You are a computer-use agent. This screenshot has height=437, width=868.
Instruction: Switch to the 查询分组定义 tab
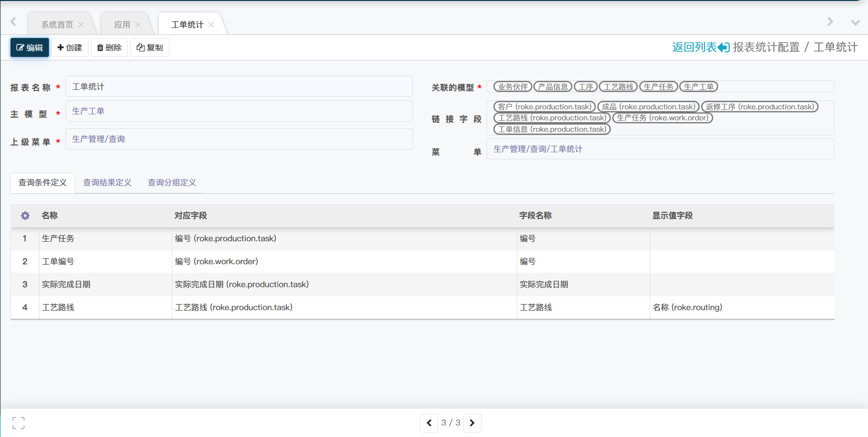172,183
